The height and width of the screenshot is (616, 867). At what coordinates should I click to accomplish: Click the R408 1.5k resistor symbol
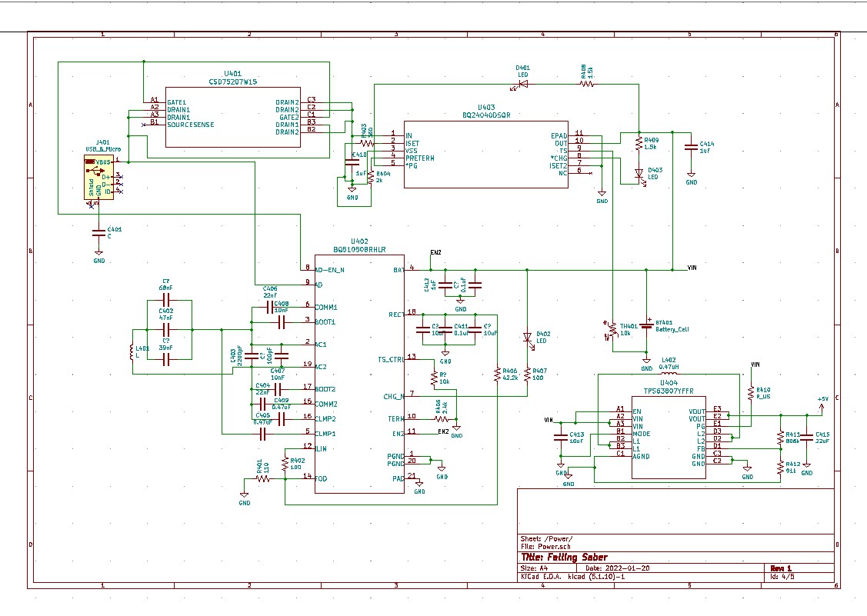(587, 84)
